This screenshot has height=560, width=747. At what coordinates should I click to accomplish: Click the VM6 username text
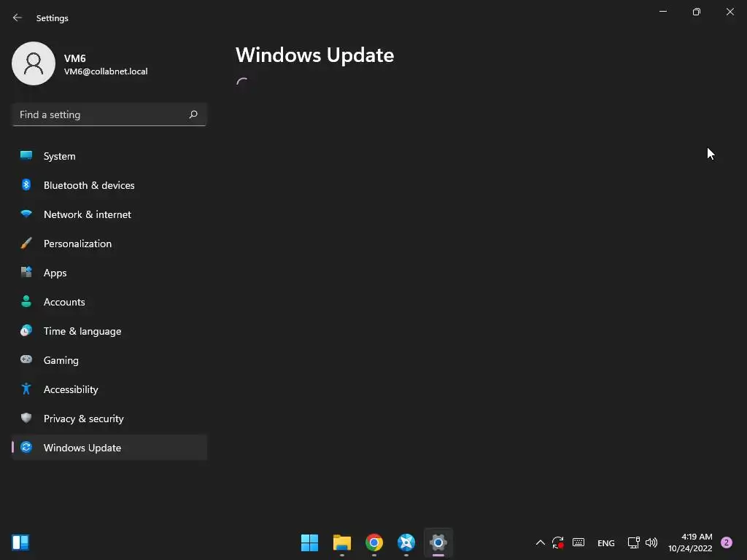75,58
